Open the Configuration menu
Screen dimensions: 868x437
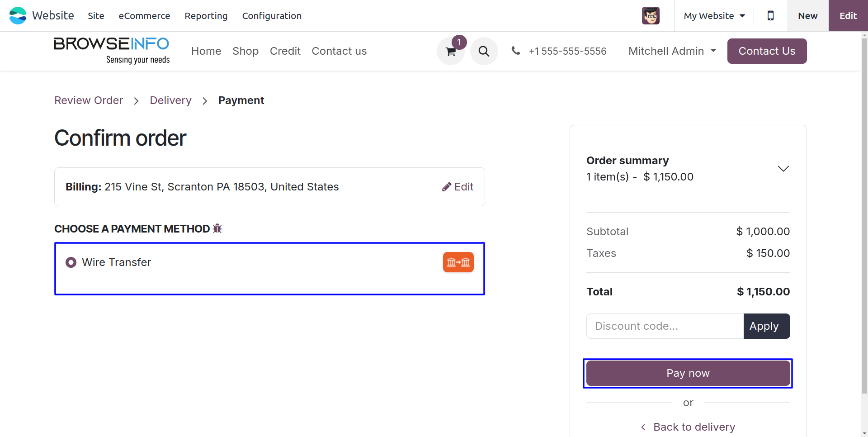[x=272, y=16]
